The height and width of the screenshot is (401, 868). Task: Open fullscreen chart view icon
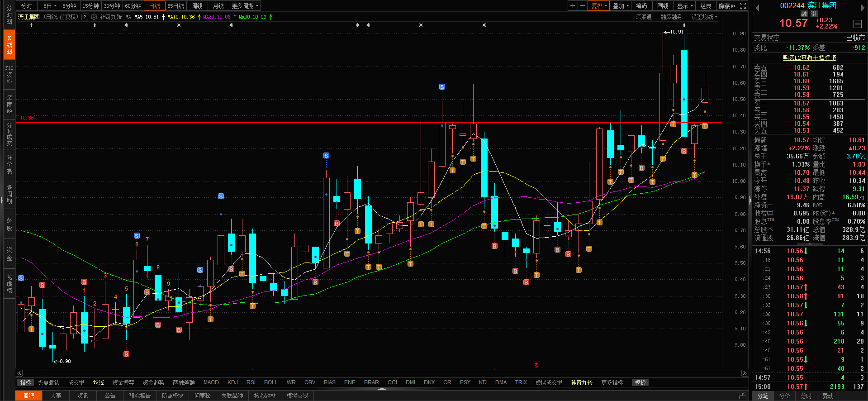click(x=743, y=6)
